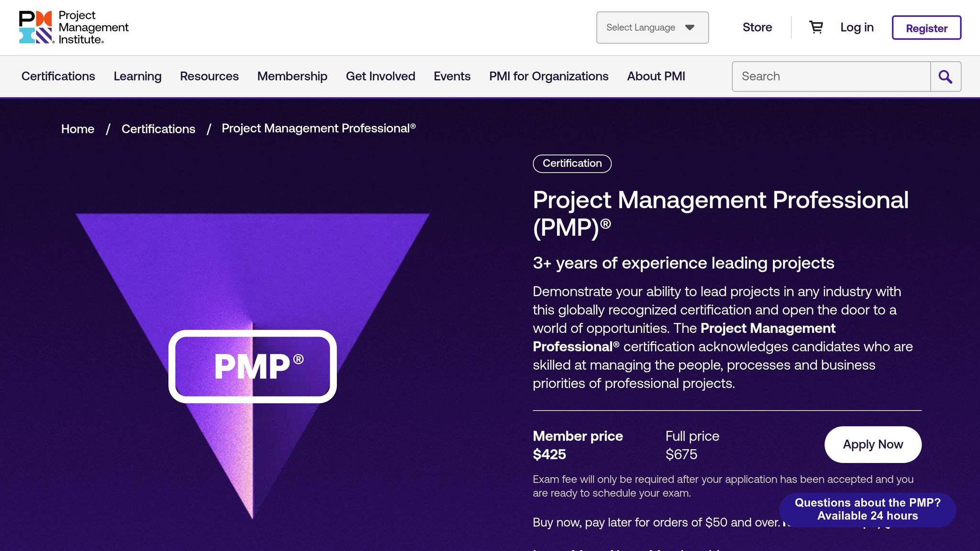Viewport: 980px width, 551px height.
Task: Click the Log in link
Action: pos(857,27)
